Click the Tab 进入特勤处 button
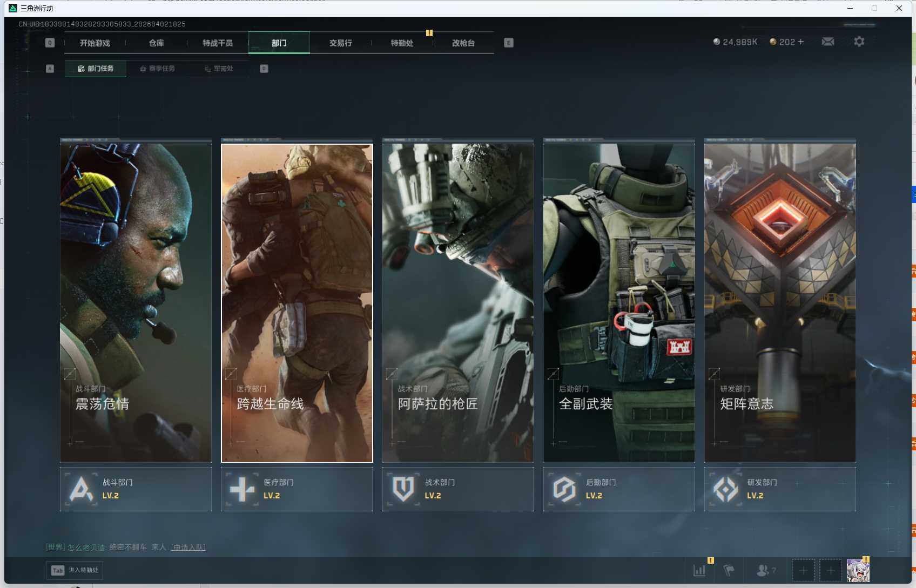This screenshot has height=588, width=916. pyautogui.click(x=75, y=570)
